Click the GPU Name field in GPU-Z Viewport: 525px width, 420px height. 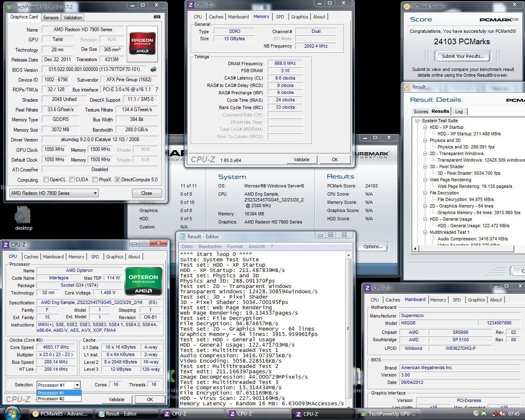[82, 30]
